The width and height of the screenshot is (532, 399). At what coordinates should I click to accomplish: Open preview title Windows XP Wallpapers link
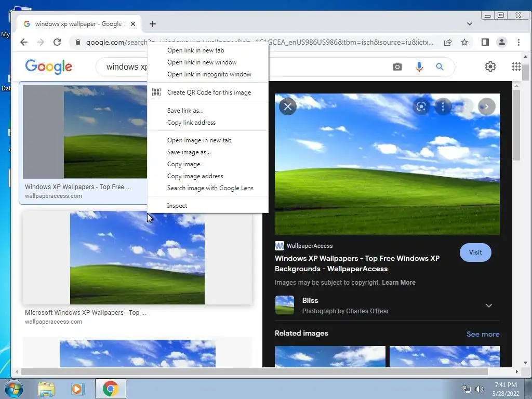click(357, 263)
